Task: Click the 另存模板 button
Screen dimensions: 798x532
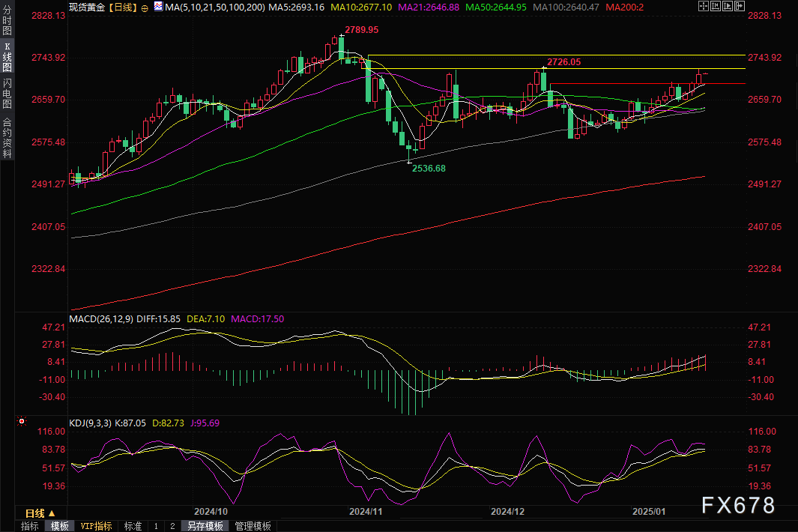Action: coord(205,526)
